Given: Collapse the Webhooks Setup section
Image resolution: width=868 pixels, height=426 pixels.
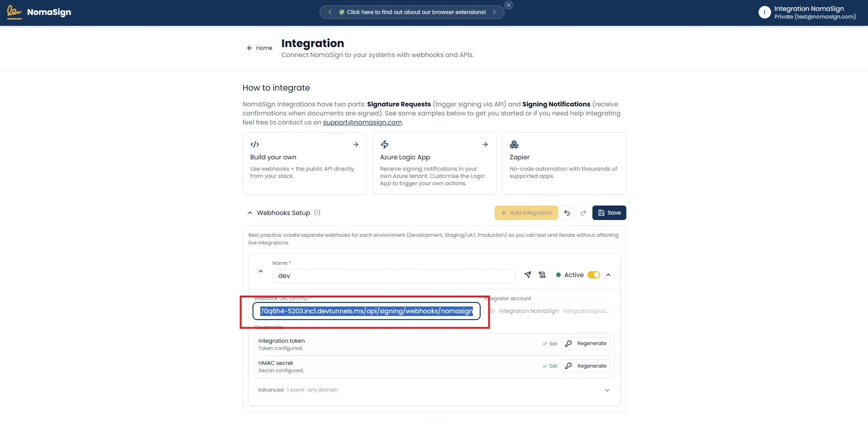Looking at the screenshot, I should [x=250, y=213].
